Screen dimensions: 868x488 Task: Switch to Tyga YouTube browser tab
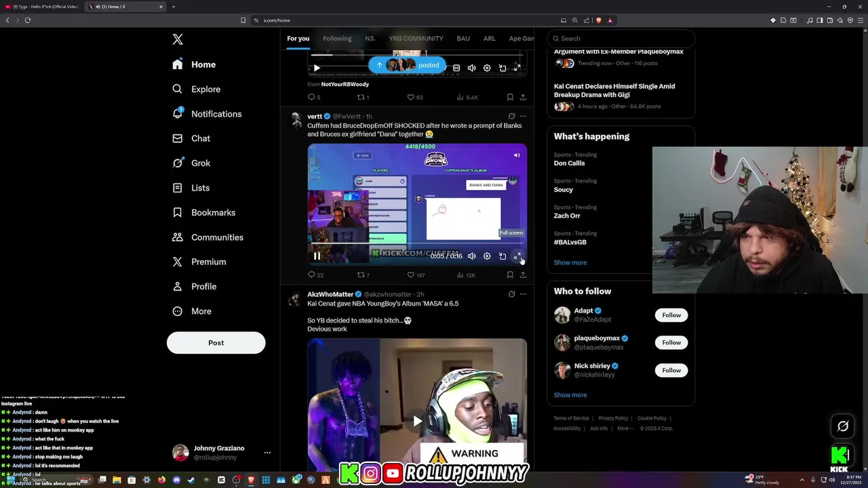(42, 7)
